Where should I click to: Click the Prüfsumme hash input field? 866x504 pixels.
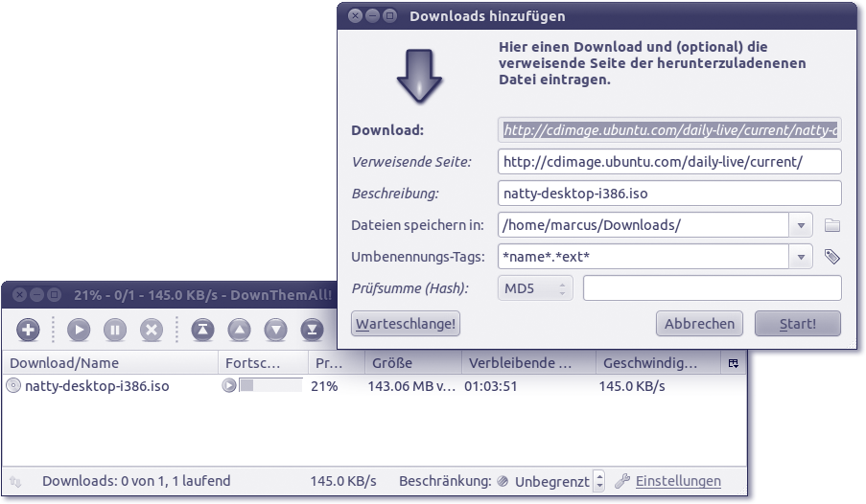(x=712, y=288)
